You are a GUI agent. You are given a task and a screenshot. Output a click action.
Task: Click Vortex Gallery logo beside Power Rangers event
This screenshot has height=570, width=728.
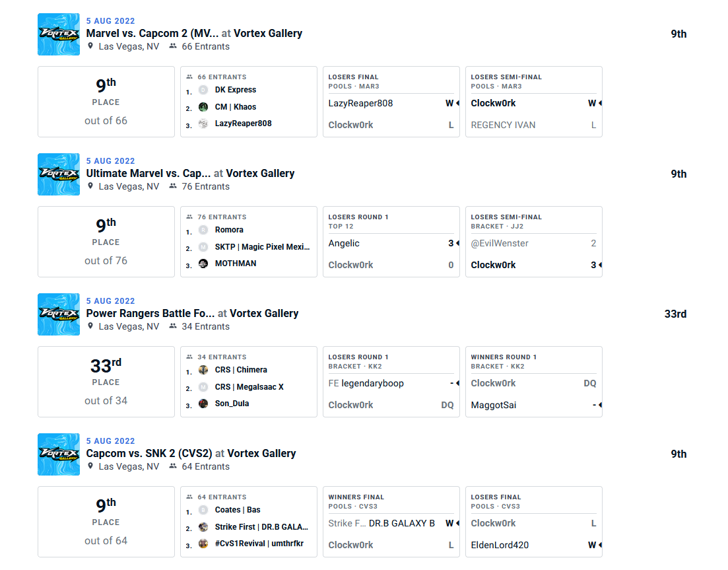59,314
